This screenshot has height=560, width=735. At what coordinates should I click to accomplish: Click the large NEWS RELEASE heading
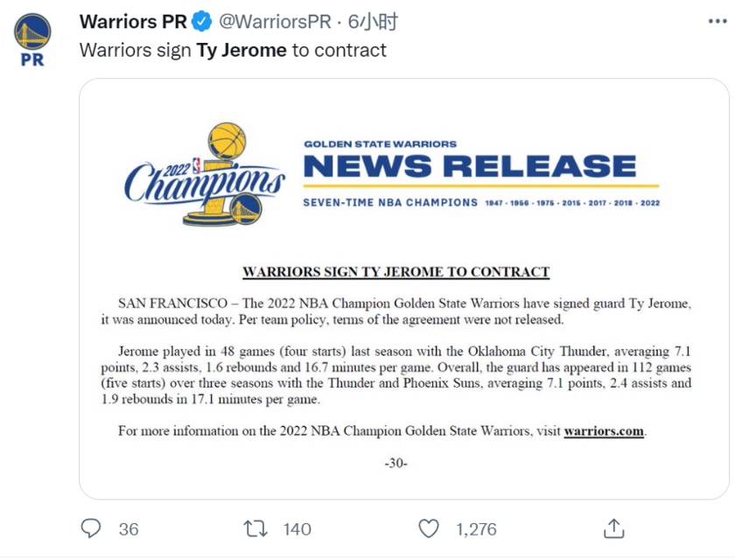coord(470,166)
